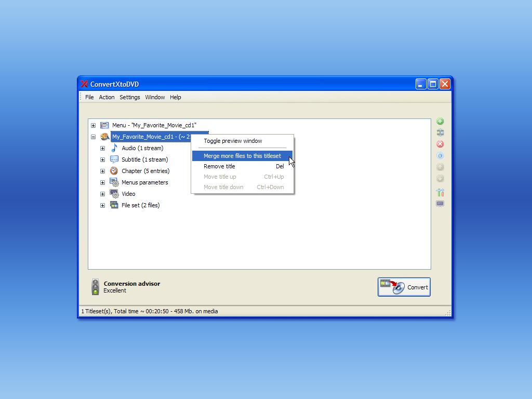Image resolution: width=532 pixels, height=399 pixels.
Task: Click the menu bar drag handle
Action: tap(81, 97)
